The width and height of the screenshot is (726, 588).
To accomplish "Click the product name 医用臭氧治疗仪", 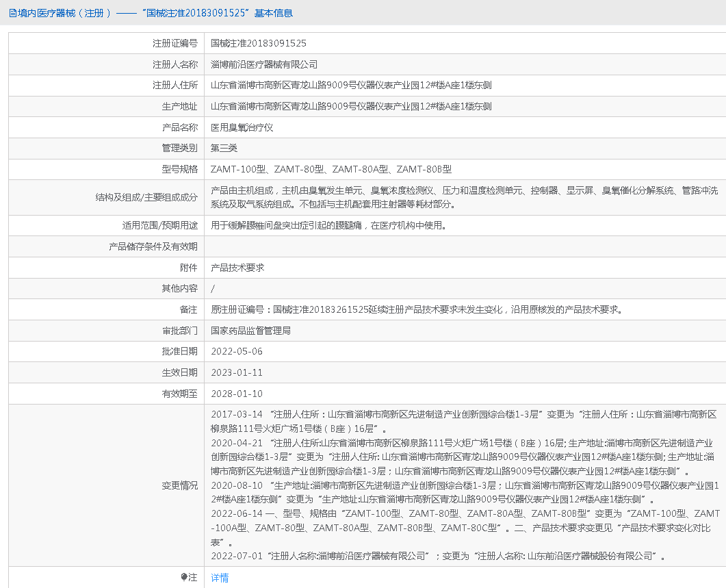I will click(242, 127).
